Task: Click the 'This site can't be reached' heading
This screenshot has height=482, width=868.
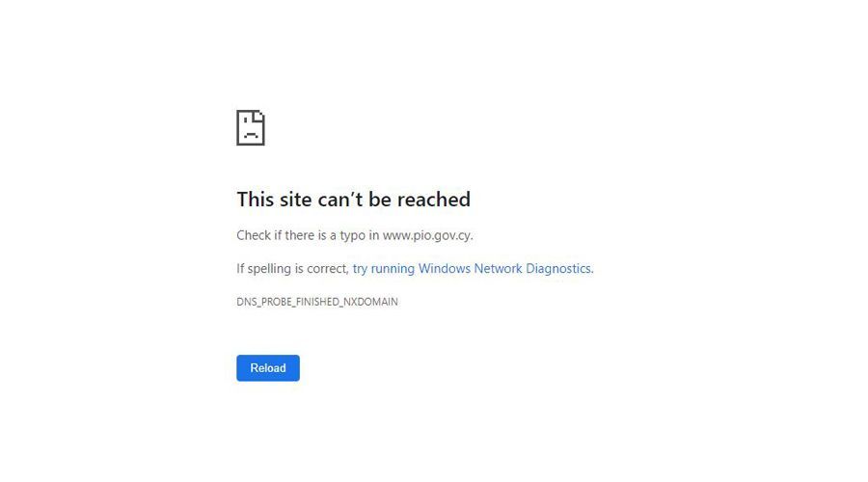Action: (x=353, y=200)
